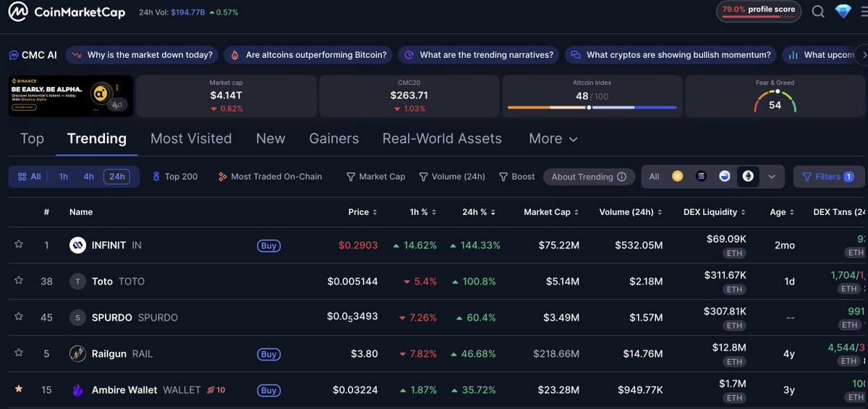Screen dimensions: 868x409
Task: Click the INFINIT coin logo
Action: (77, 245)
